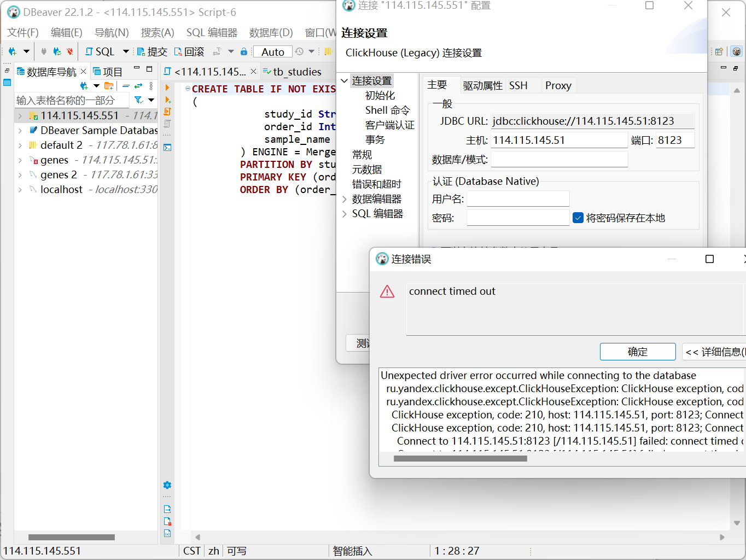This screenshot has height=560, width=746.
Task: Switch to tb_studies editor tab
Action: click(293, 72)
